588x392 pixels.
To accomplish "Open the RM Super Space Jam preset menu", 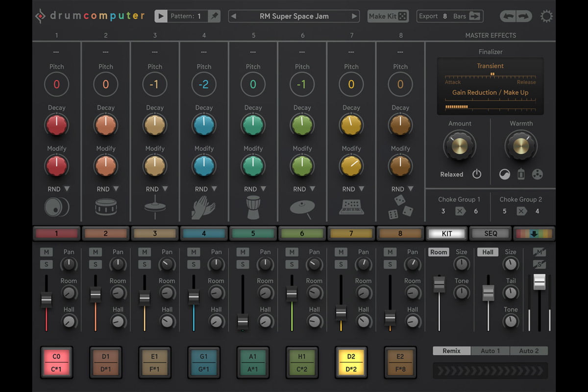I will click(x=294, y=16).
